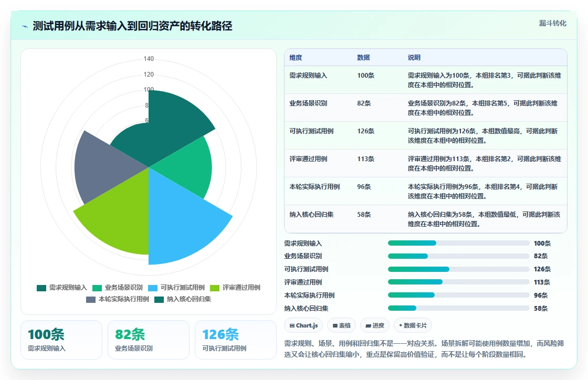Click the 数据卡片 tag chip
The image size is (588, 380).
[413, 325]
